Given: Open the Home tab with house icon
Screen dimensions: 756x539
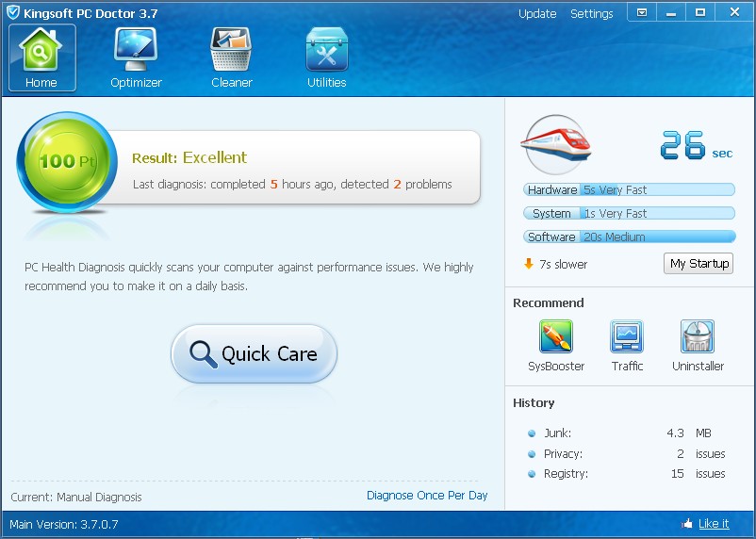Looking at the screenshot, I should click(41, 57).
